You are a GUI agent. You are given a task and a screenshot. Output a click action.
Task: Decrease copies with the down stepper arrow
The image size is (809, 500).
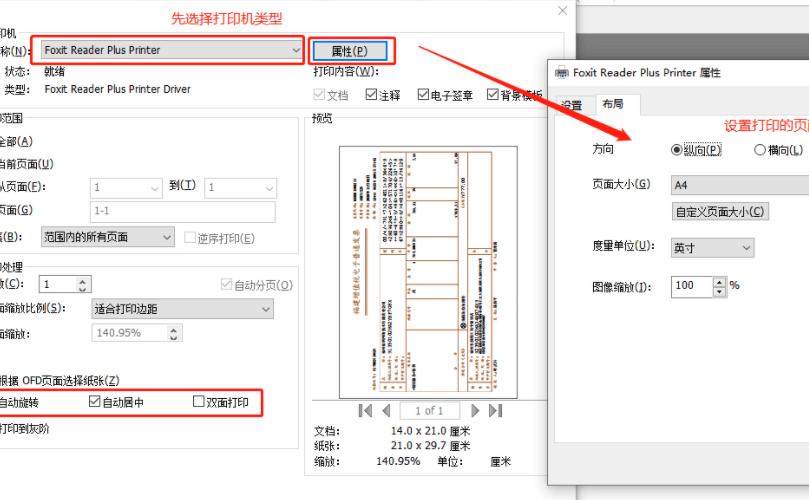(x=83, y=288)
